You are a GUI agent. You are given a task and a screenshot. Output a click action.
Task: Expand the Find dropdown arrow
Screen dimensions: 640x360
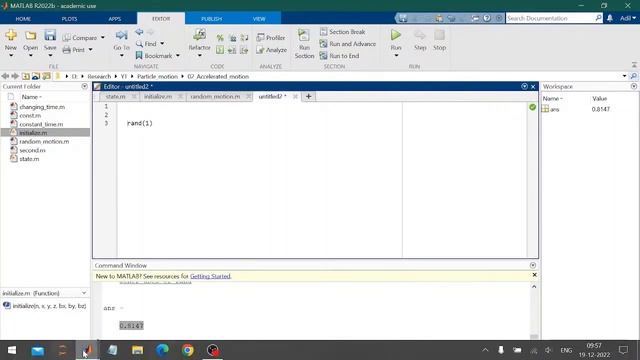pos(162,44)
